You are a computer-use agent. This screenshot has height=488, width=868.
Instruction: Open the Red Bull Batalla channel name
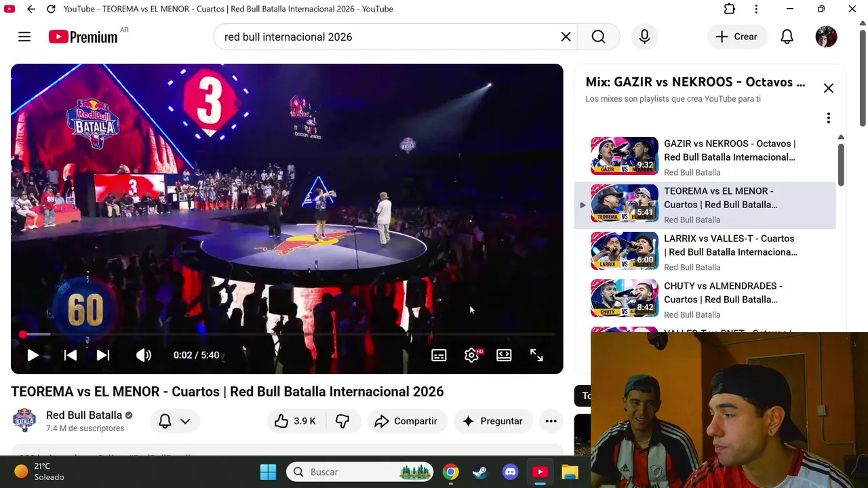(84, 415)
